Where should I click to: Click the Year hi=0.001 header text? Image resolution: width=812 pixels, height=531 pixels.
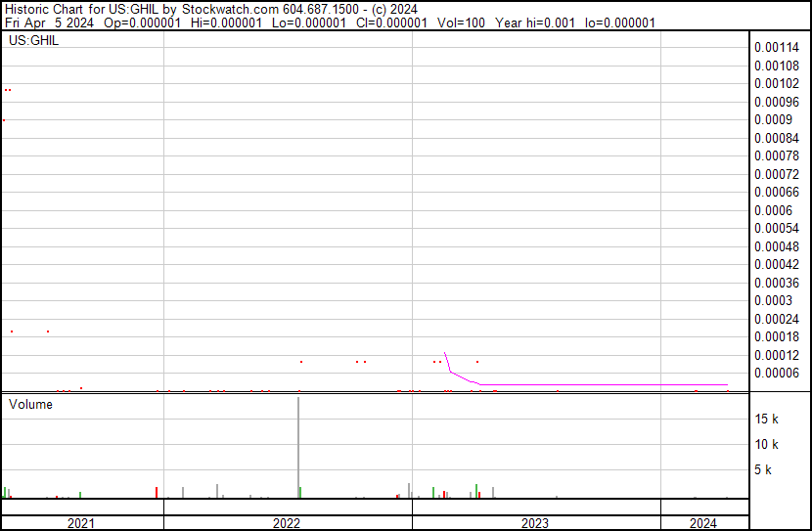point(535,22)
